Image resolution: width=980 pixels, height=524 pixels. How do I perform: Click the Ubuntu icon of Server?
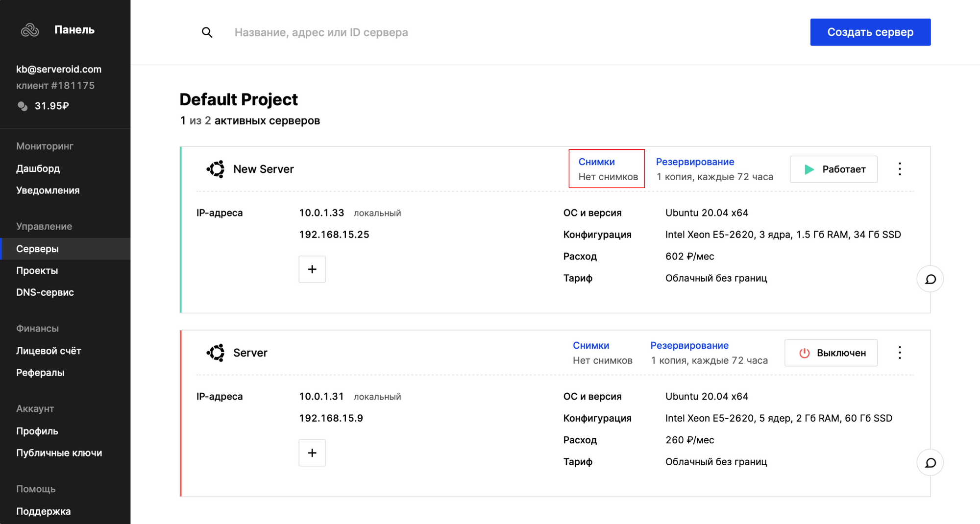[216, 353]
